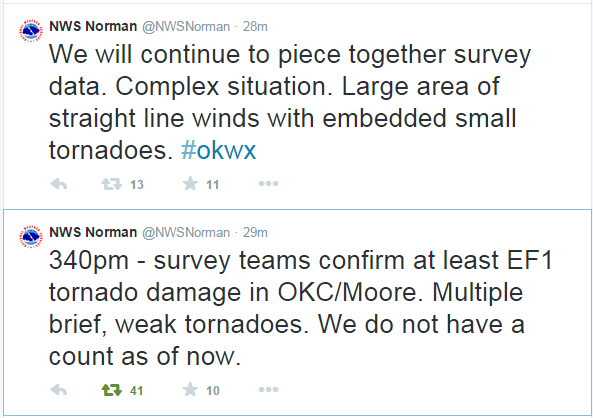The width and height of the screenshot is (593, 418).
Task: Open NWS Norman profile name in first tweet
Action: click(93, 26)
